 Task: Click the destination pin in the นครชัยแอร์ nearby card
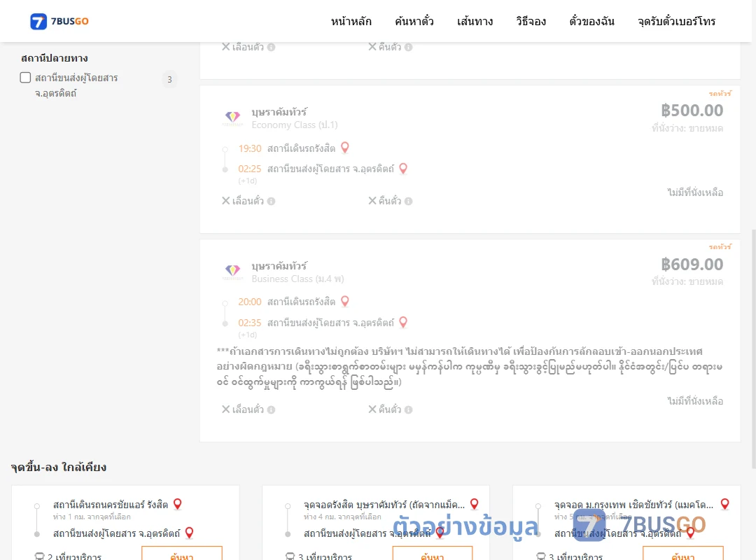[190, 533]
